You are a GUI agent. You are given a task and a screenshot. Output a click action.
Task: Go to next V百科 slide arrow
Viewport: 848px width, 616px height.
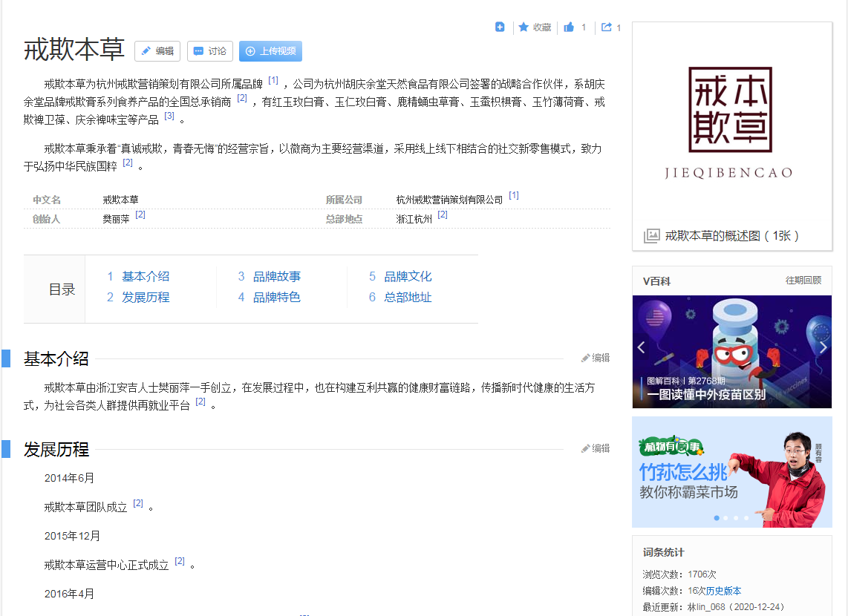point(823,347)
